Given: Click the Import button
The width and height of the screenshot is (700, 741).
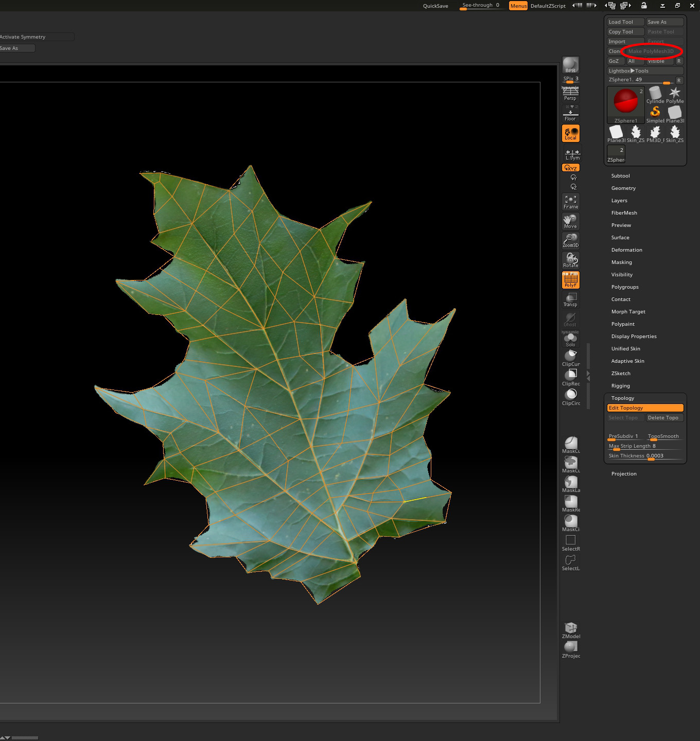Looking at the screenshot, I should pyautogui.click(x=626, y=41).
